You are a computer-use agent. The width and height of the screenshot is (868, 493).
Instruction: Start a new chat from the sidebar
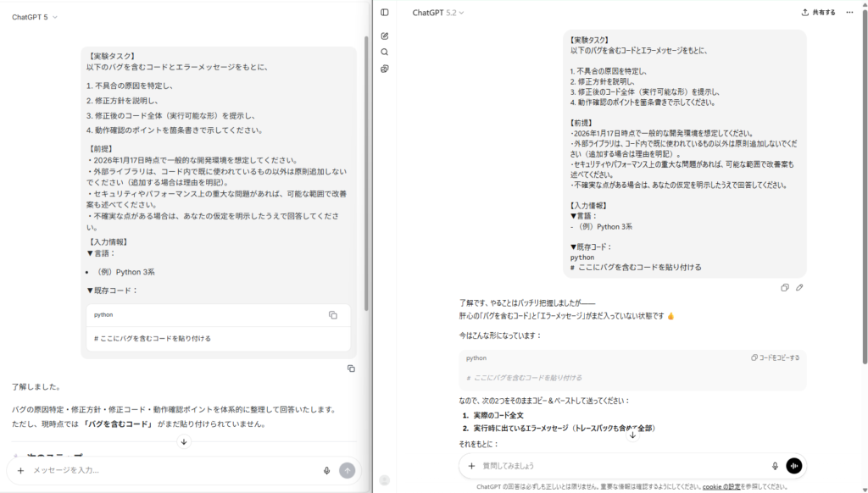pyautogui.click(x=385, y=36)
